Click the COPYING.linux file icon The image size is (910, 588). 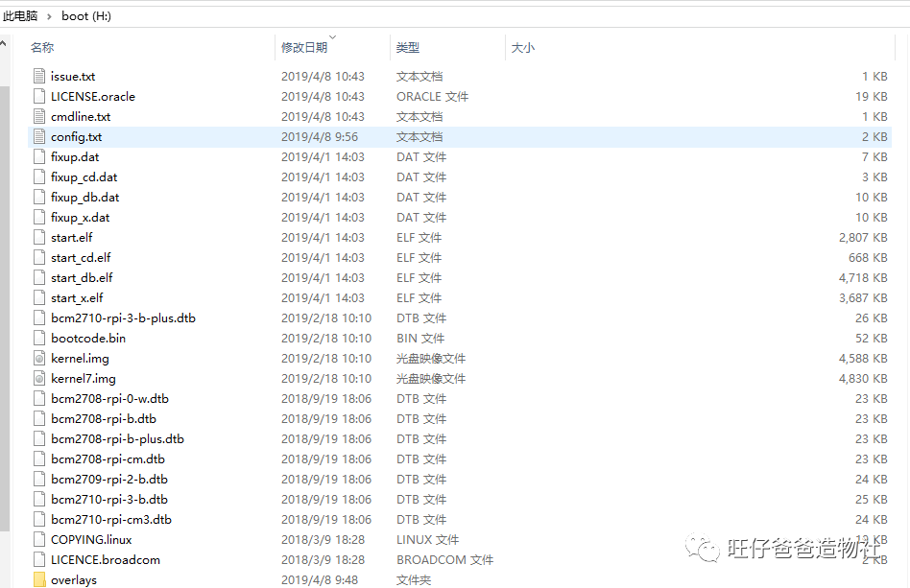(39, 539)
